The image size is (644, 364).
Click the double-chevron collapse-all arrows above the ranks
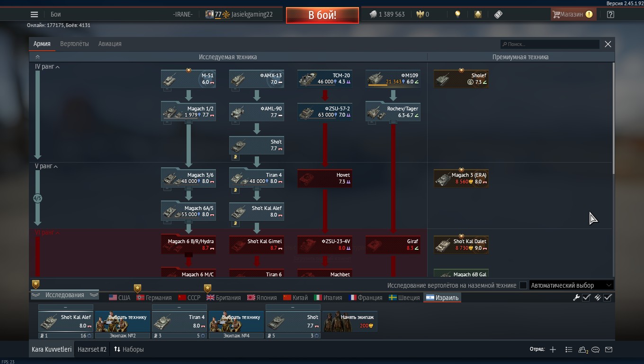pos(37,57)
